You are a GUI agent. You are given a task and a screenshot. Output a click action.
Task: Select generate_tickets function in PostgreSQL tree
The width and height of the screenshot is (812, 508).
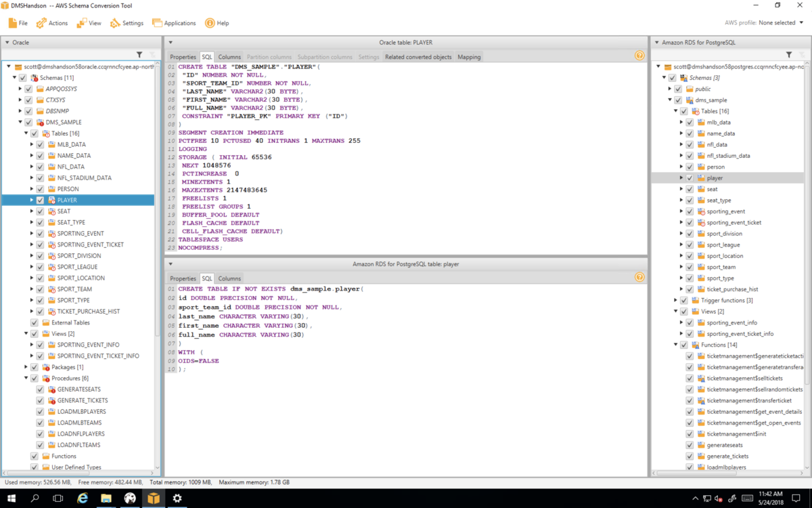(727, 456)
